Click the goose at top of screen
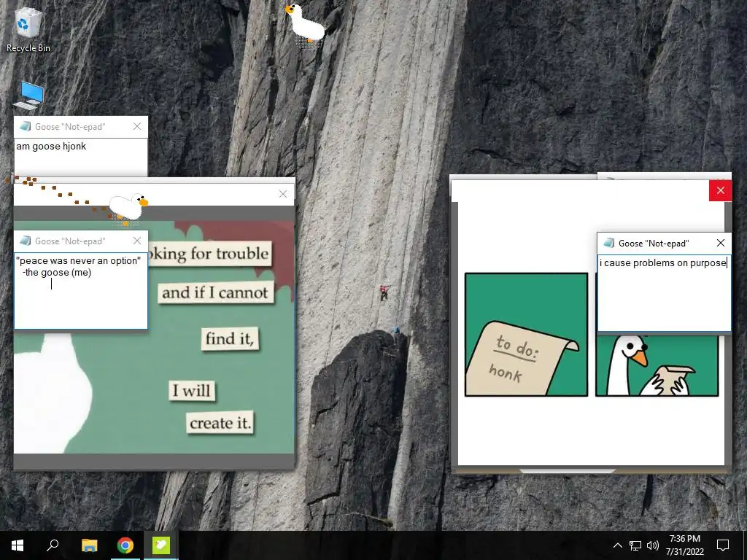The image size is (747, 560). (306, 24)
